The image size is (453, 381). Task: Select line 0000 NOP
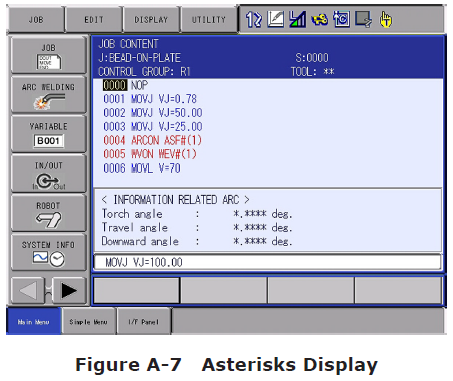click(x=125, y=85)
